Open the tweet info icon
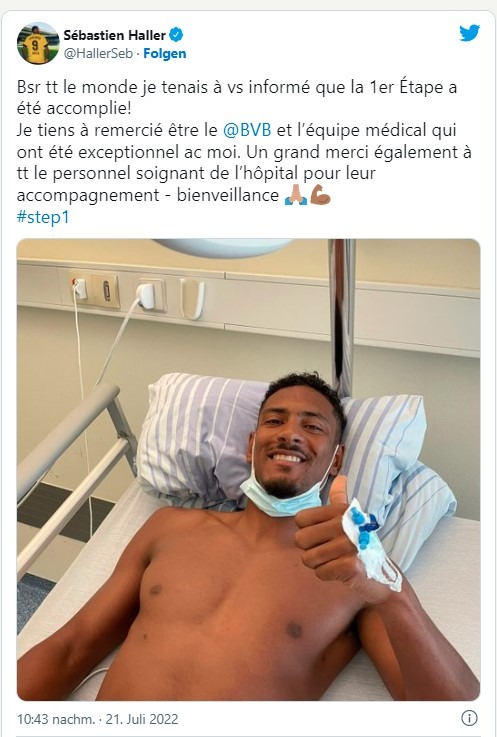This screenshot has width=497, height=737. tap(469, 718)
